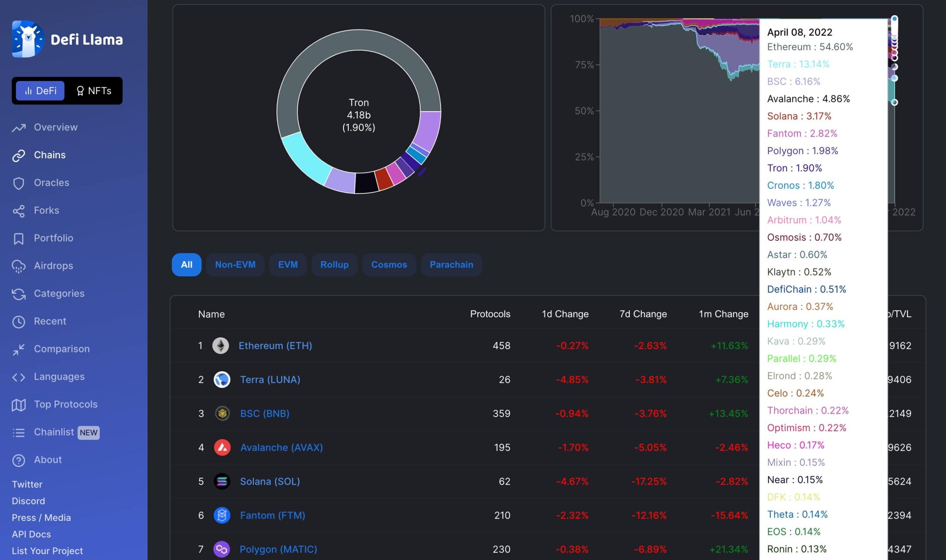Click the Defi Llama logo icon

[28, 39]
